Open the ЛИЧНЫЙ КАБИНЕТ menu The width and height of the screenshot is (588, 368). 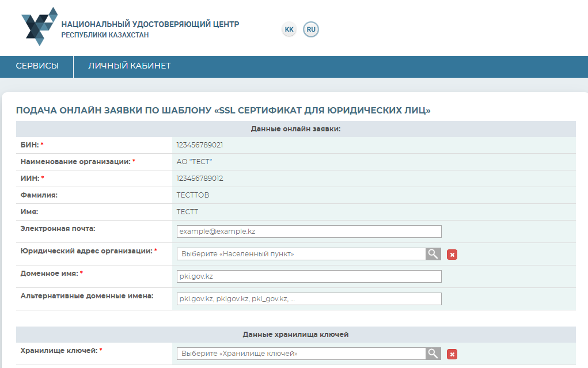point(129,66)
